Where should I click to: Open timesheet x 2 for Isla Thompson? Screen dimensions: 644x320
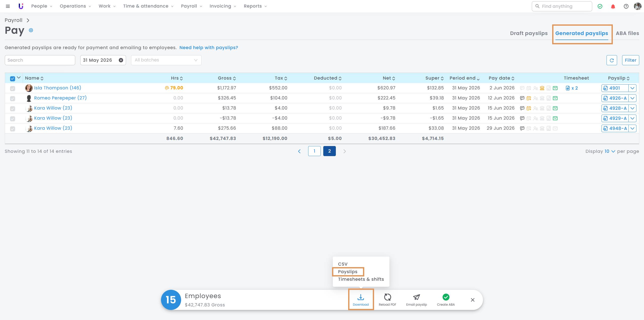572,88
